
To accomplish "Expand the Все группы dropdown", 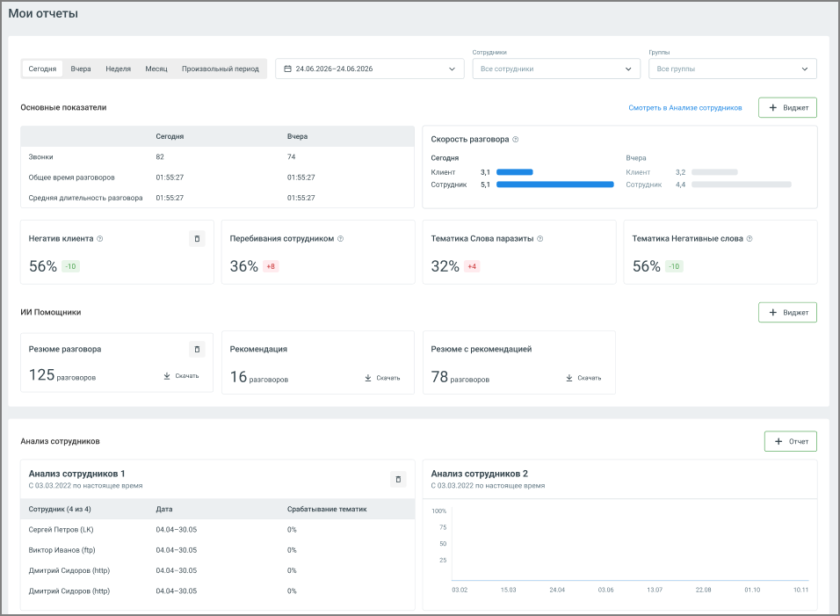I will point(732,69).
